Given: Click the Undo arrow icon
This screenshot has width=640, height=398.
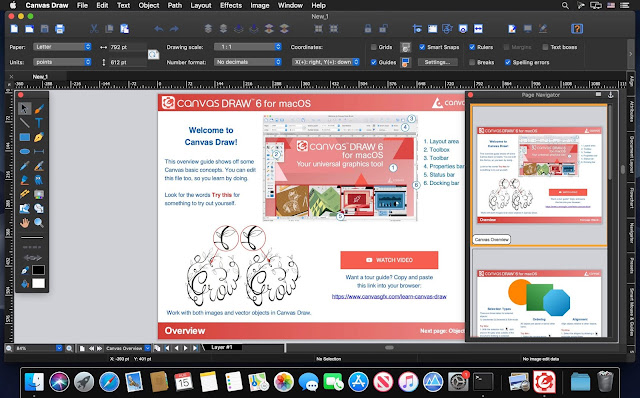Looking at the screenshot, I should (x=158, y=29).
